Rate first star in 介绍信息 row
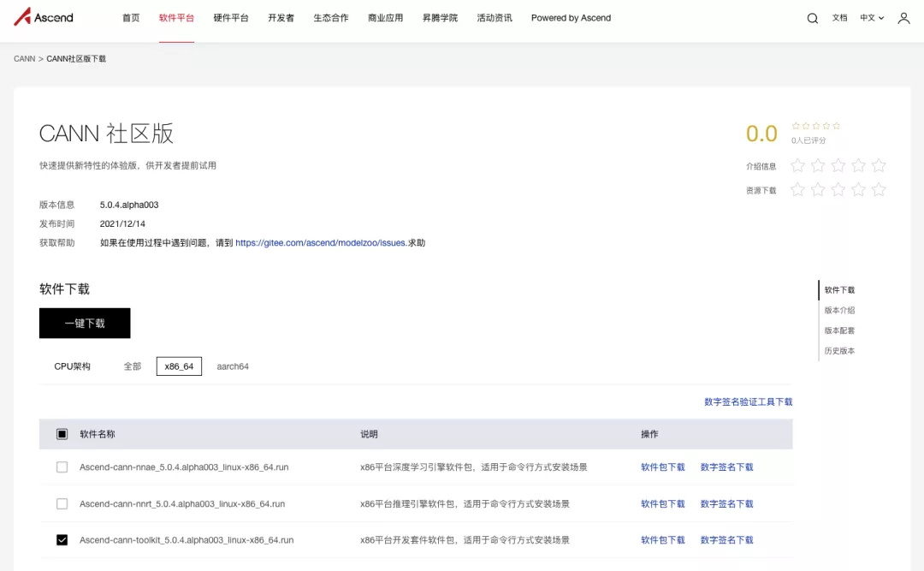 797,165
